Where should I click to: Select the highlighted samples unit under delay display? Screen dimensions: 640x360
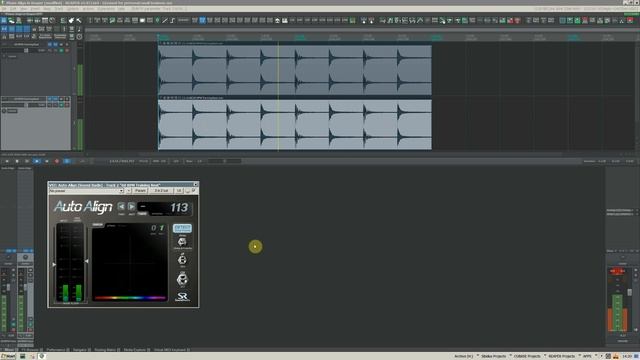pyautogui.click(x=142, y=213)
